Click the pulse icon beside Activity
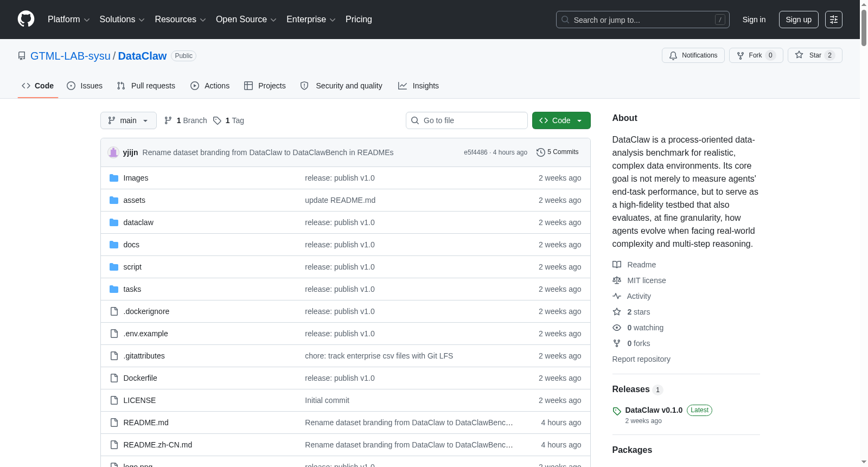 tap(617, 296)
